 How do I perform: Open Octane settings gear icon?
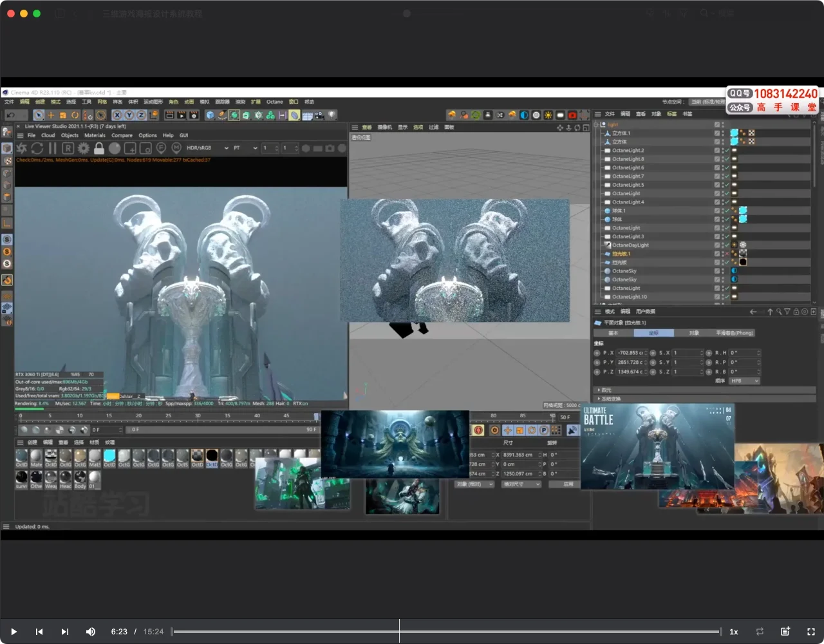click(x=83, y=148)
